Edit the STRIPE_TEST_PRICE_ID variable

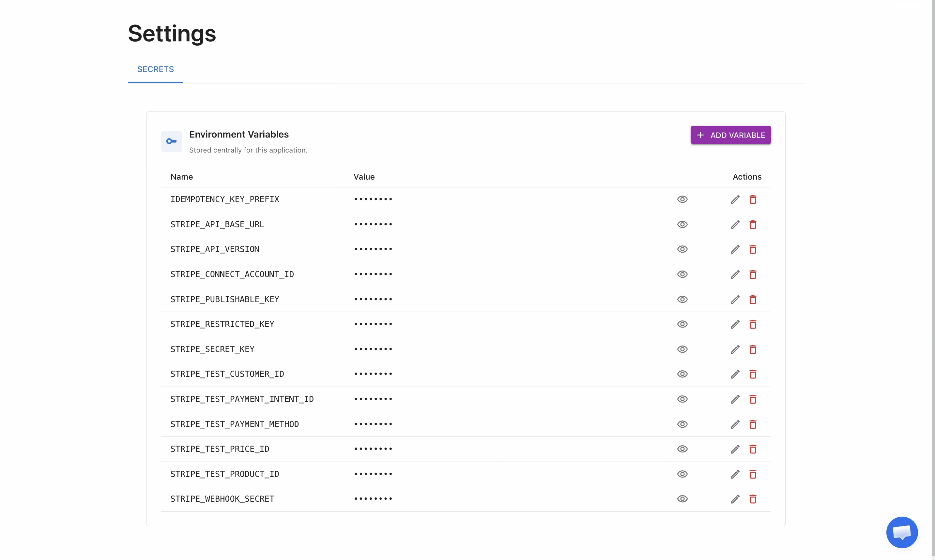click(735, 449)
